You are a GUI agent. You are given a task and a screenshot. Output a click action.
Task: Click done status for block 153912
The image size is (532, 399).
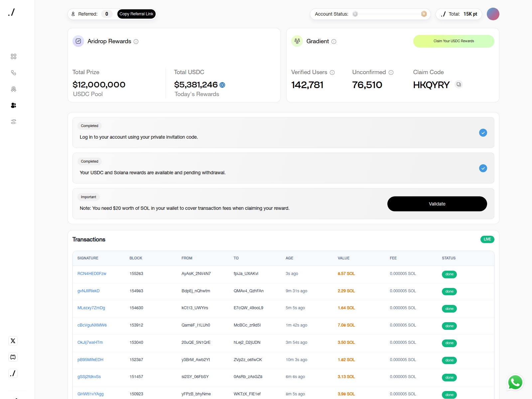click(449, 326)
